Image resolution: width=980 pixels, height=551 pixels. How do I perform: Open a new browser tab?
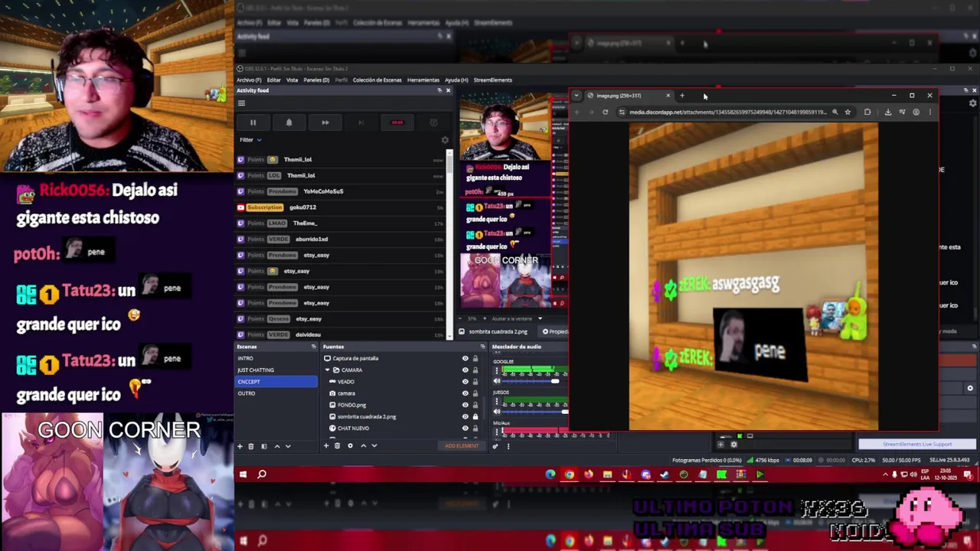[681, 96]
